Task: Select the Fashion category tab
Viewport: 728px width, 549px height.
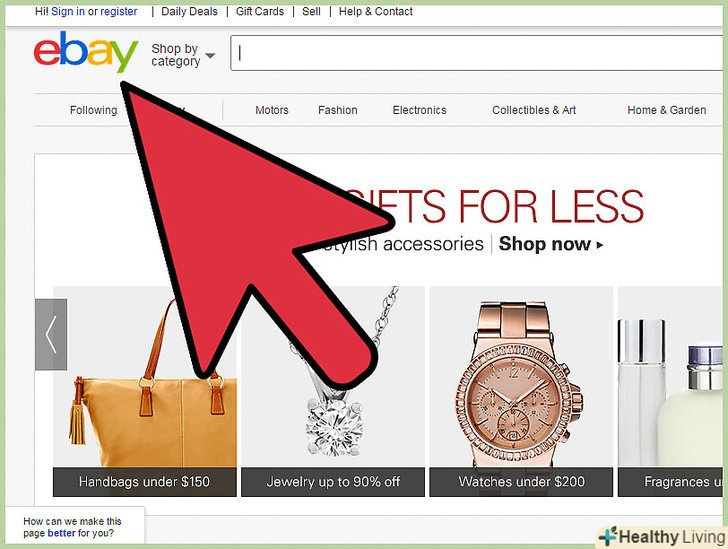Action: click(x=338, y=110)
